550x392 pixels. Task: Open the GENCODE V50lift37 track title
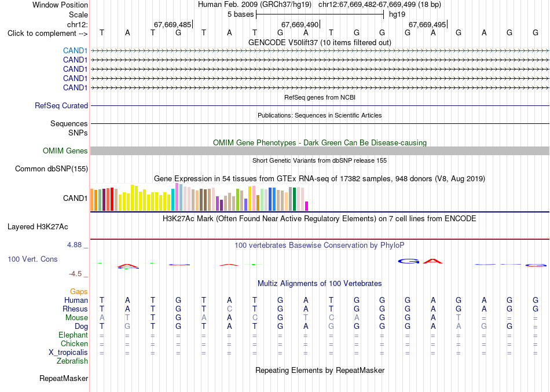tap(320, 42)
